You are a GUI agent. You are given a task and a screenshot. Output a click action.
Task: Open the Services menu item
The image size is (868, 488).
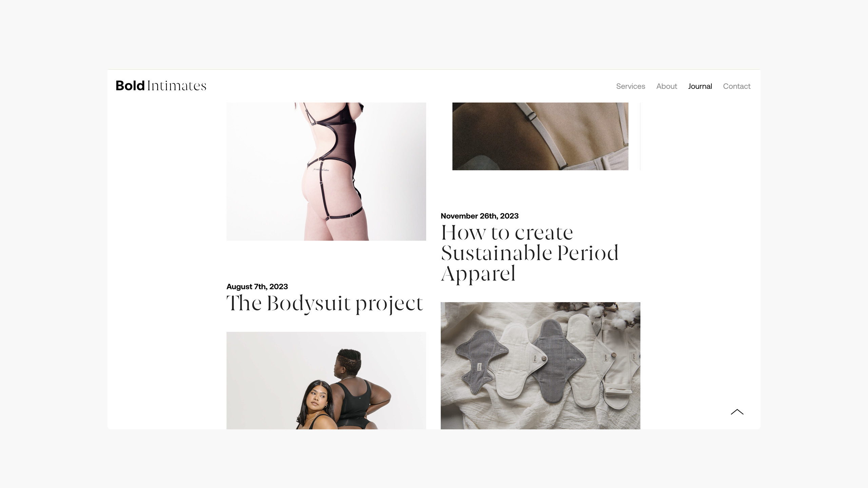(630, 86)
